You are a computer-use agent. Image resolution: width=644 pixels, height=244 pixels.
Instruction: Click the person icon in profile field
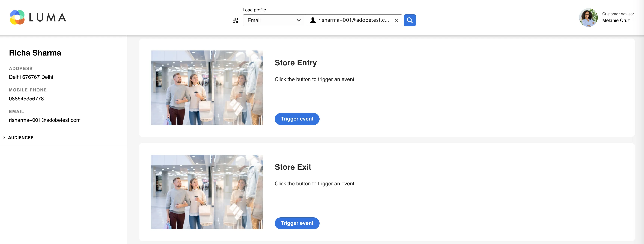tap(312, 20)
